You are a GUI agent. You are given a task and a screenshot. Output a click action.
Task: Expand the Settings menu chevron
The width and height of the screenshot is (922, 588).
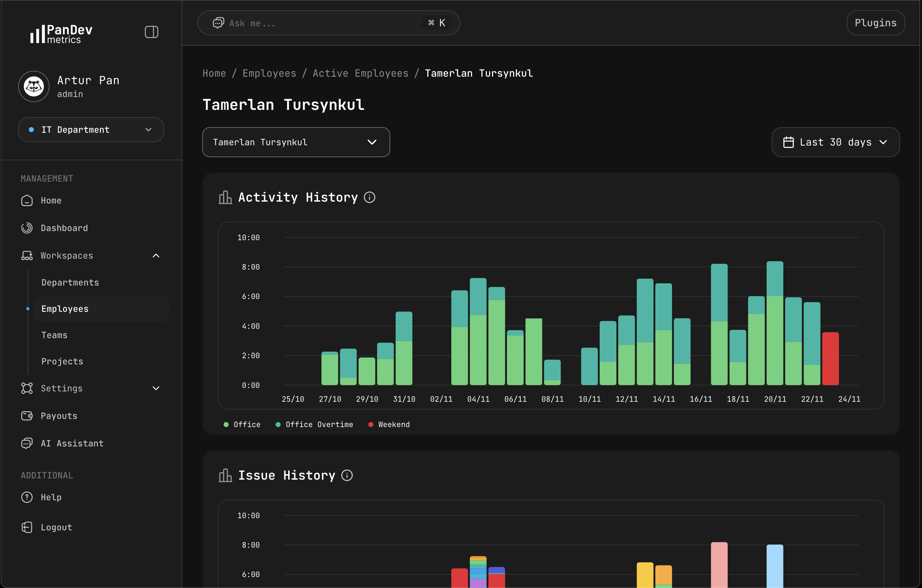tap(156, 388)
